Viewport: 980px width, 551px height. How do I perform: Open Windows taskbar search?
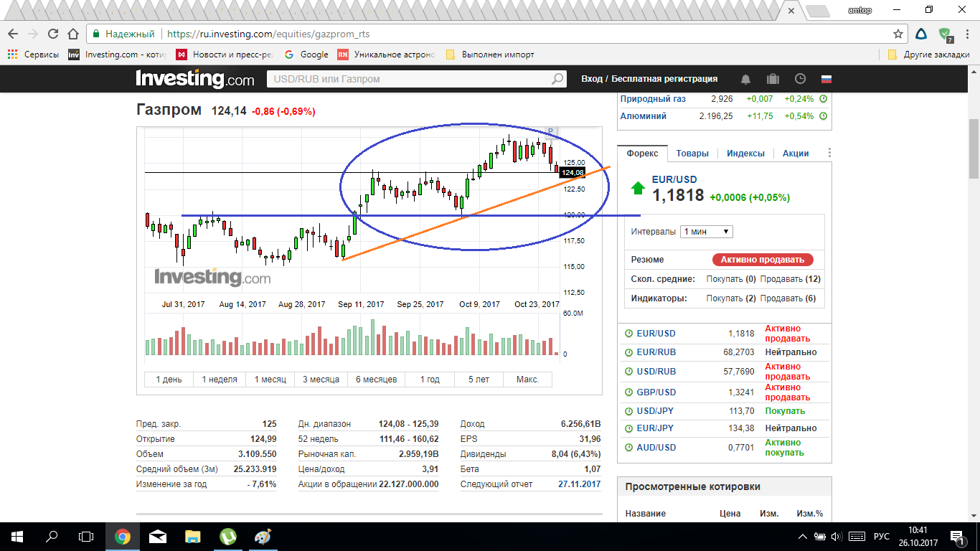pos(52,536)
